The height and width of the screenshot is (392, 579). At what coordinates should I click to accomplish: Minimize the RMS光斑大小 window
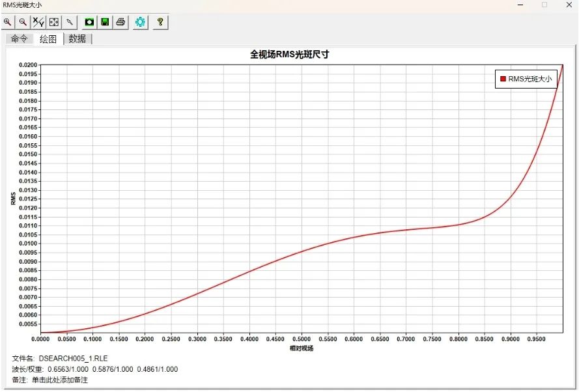[520, 5]
